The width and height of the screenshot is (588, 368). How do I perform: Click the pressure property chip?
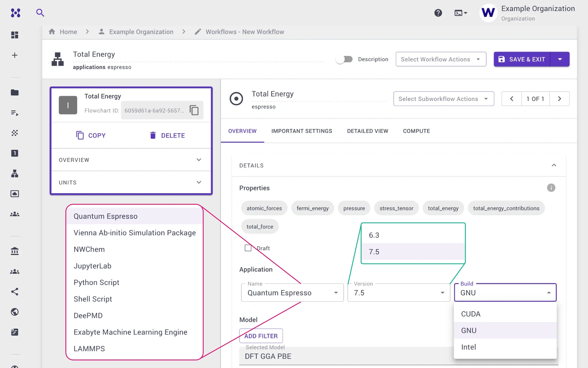pos(354,208)
